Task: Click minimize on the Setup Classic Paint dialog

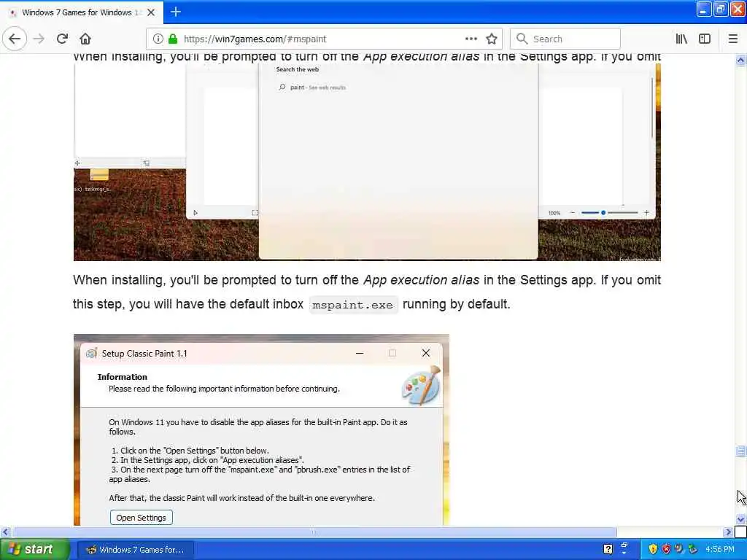Action: coord(360,353)
